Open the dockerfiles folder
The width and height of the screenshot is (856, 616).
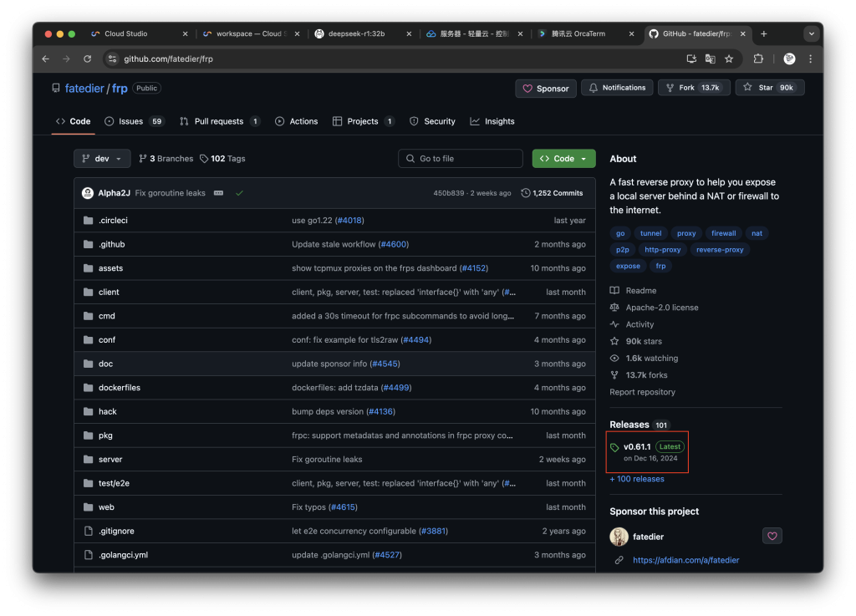119,388
